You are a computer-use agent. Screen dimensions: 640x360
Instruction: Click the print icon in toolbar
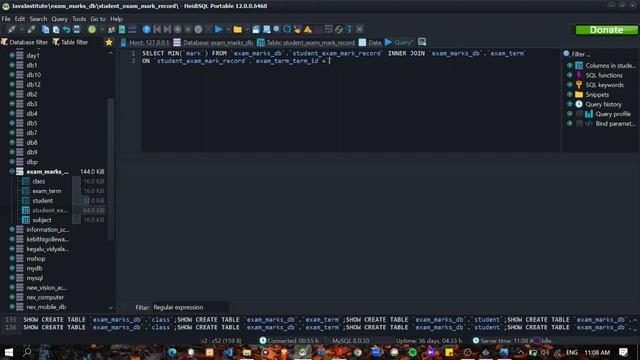(76, 29)
